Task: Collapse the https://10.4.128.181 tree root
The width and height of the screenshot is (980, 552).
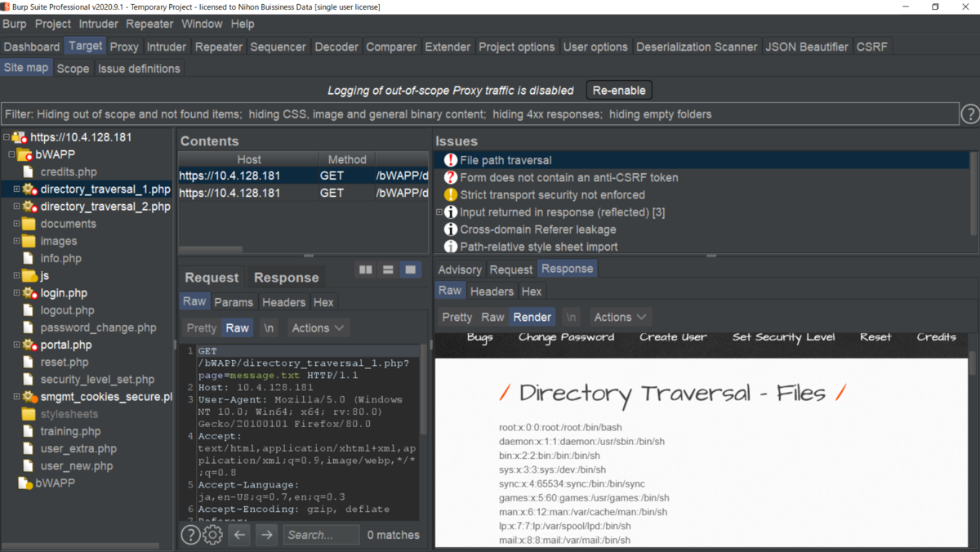Action: [7, 137]
